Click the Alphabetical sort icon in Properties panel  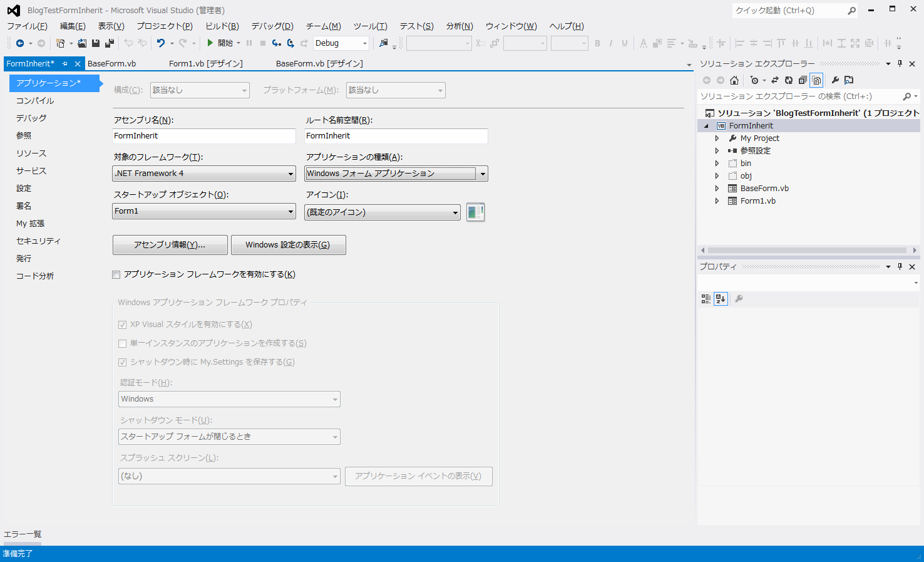pos(721,299)
